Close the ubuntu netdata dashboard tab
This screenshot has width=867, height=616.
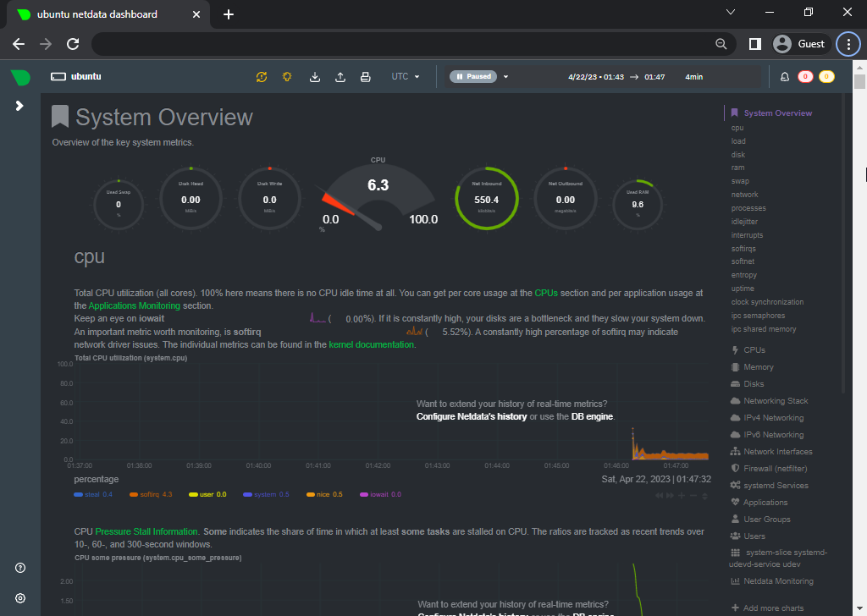196,14
